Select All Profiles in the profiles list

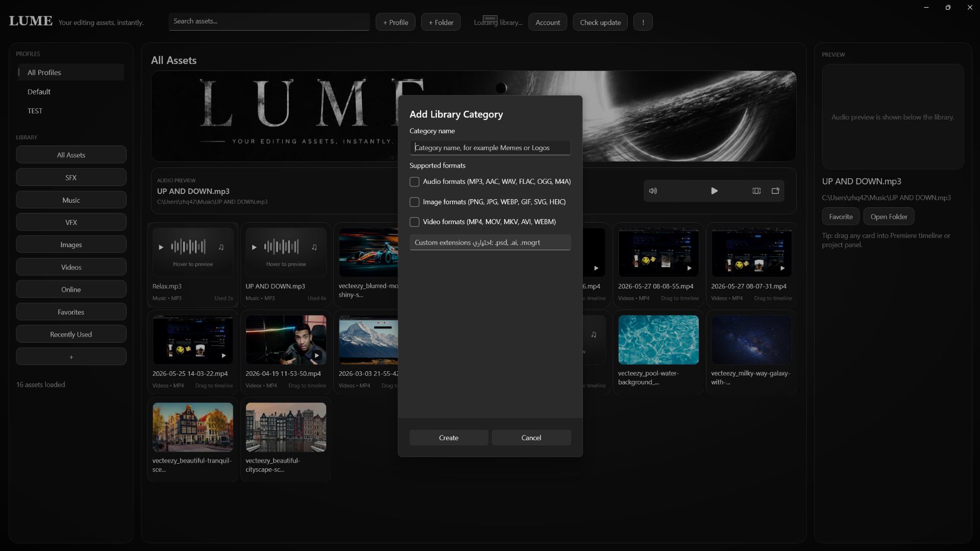[x=70, y=73]
